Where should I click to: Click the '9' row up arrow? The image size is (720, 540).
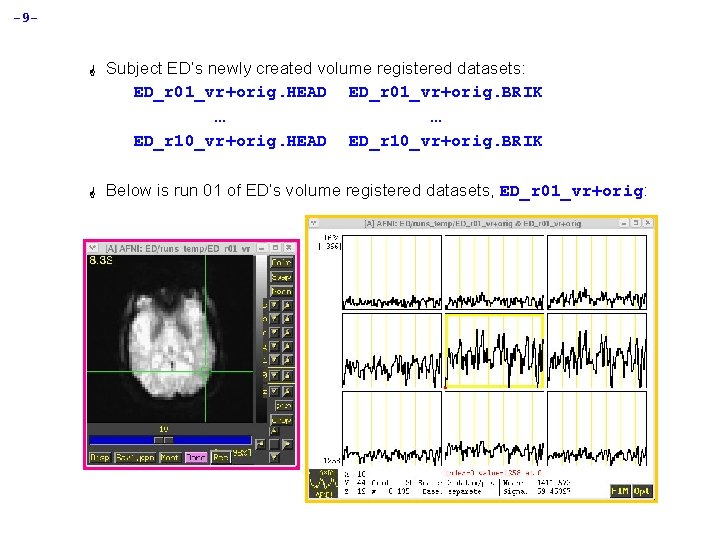point(287,376)
